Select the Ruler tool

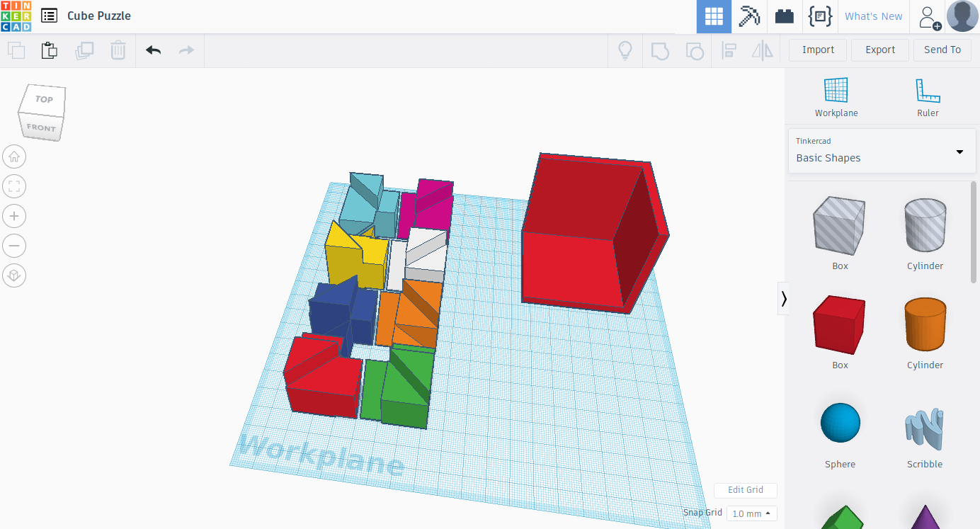pos(928,97)
